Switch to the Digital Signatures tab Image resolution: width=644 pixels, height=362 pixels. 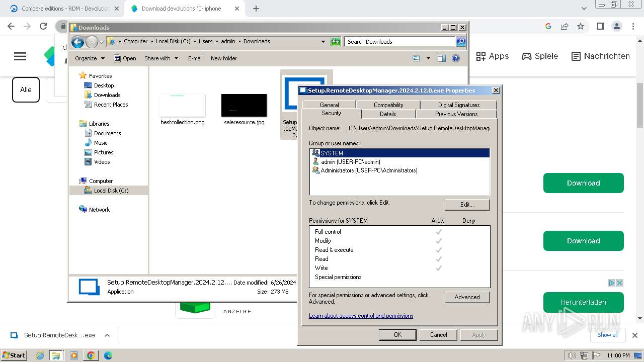(458, 105)
